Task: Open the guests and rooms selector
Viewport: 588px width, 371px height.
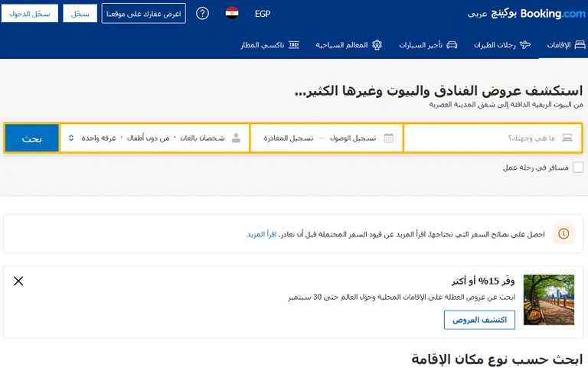Action: point(155,138)
